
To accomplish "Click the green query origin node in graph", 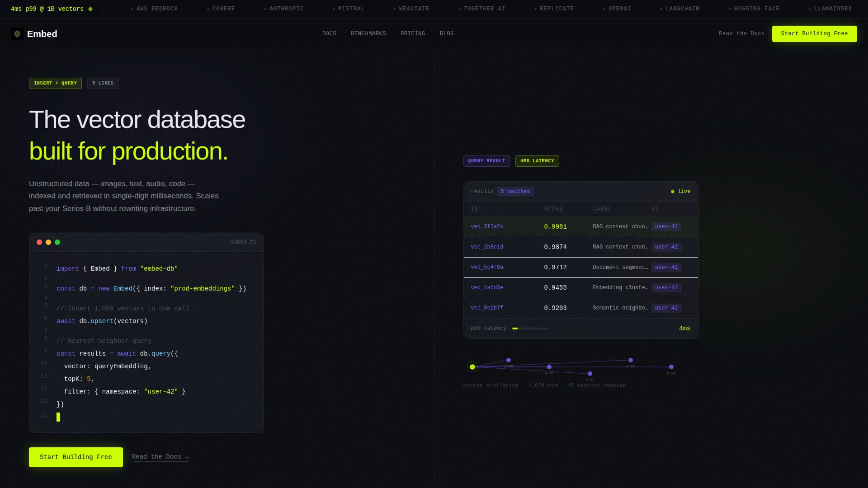I will click(472, 367).
